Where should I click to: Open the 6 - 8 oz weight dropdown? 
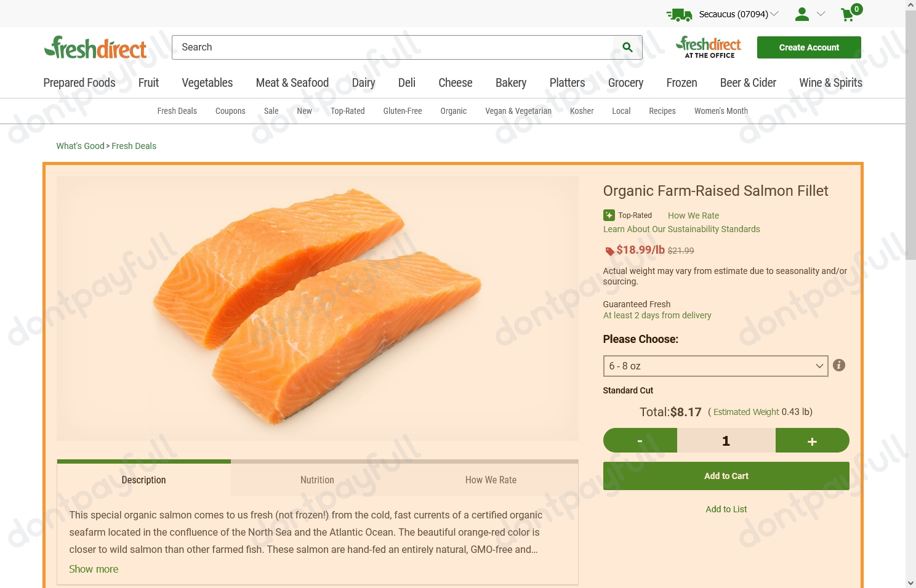tap(715, 366)
